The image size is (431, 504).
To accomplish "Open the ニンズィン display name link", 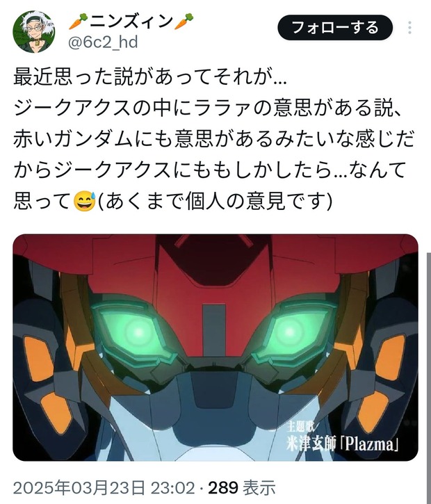I will [x=131, y=22].
